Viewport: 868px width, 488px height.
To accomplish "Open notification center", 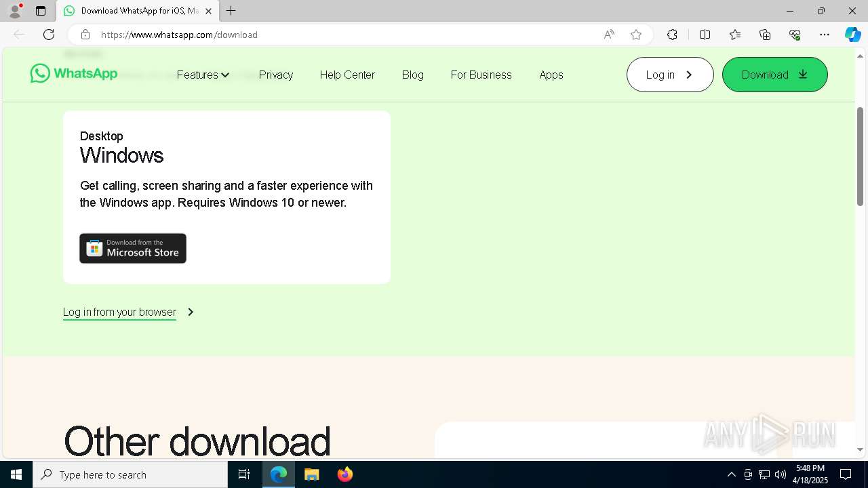I will (846, 474).
